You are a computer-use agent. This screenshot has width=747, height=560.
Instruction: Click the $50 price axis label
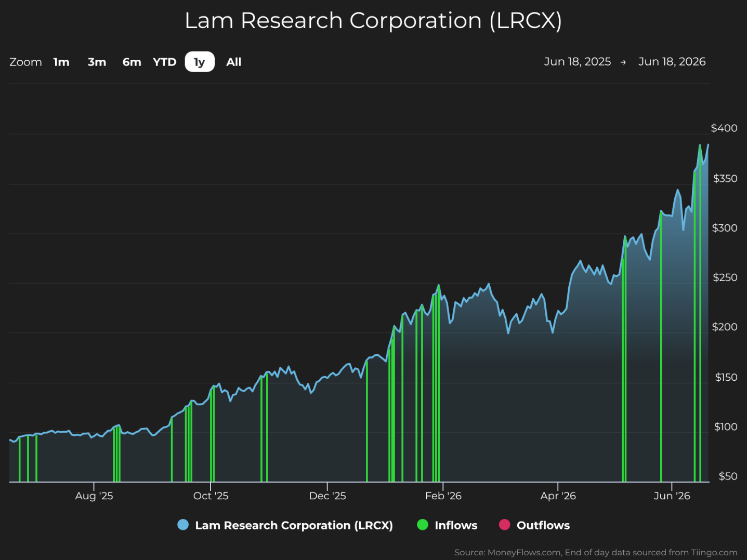728,476
